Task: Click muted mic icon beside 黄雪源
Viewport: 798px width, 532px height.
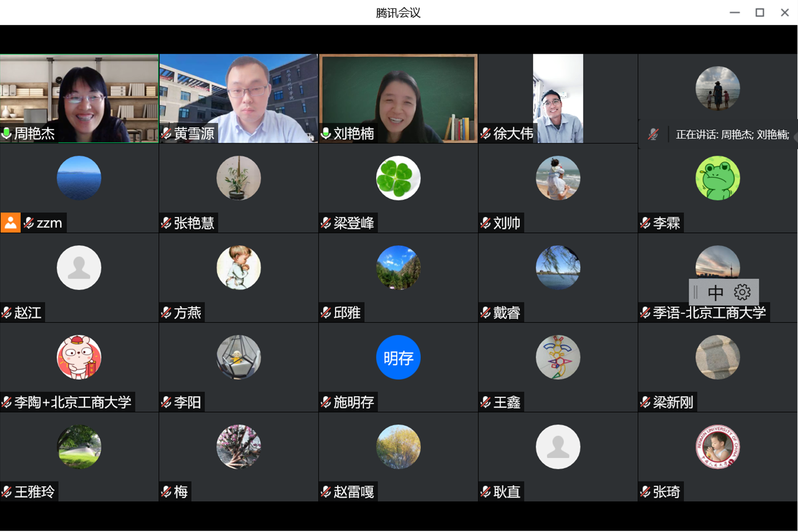Action: pyautogui.click(x=167, y=134)
